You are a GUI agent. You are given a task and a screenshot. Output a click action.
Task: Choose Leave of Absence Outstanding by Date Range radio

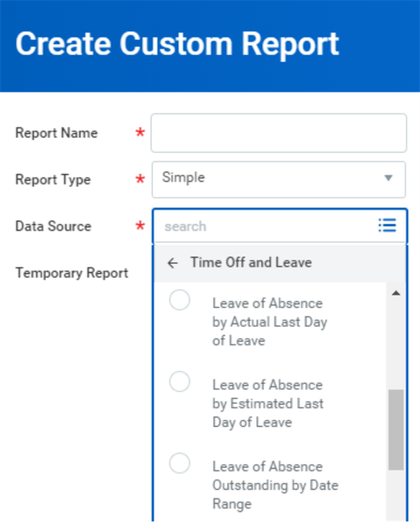pos(180,462)
